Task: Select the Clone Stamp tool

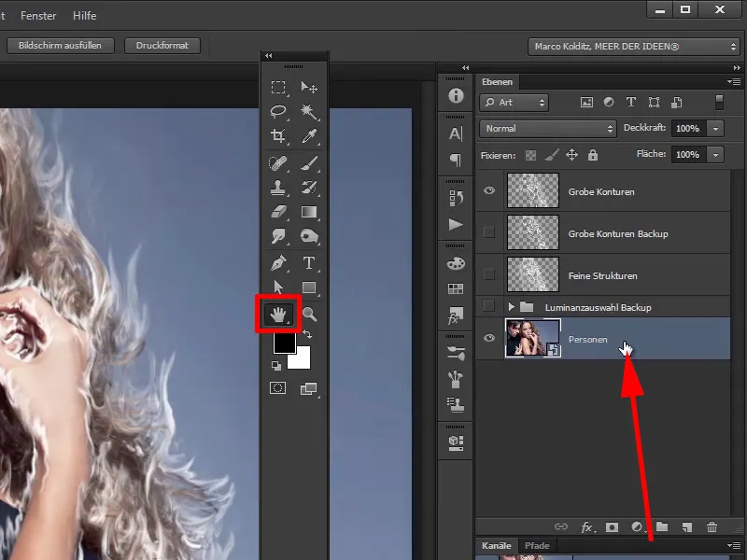Action: pos(278,188)
